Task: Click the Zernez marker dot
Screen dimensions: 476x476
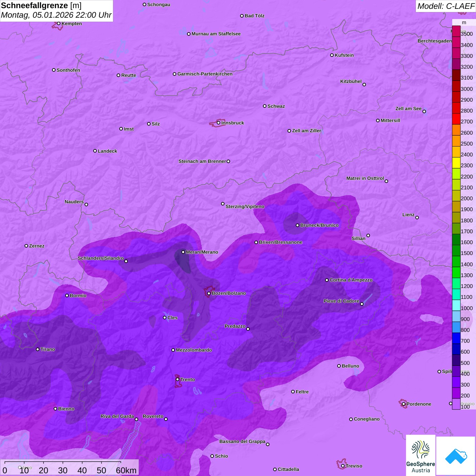Action: point(26,246)
